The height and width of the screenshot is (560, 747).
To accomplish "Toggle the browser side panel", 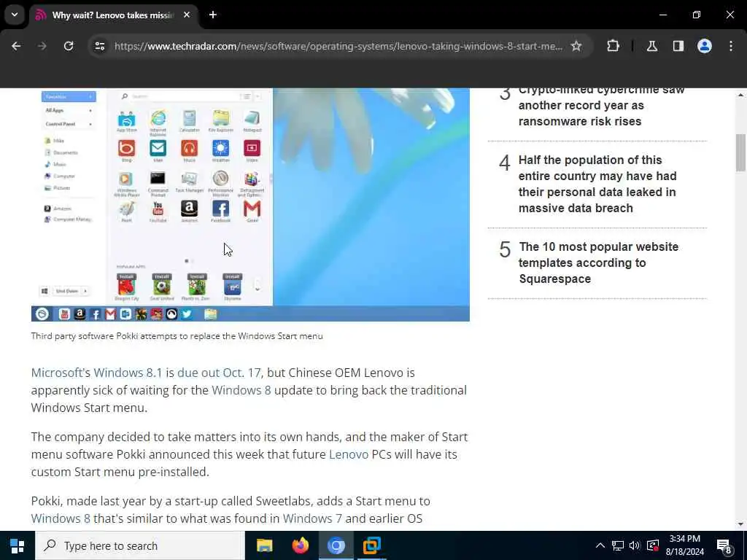I will [678, 46].
